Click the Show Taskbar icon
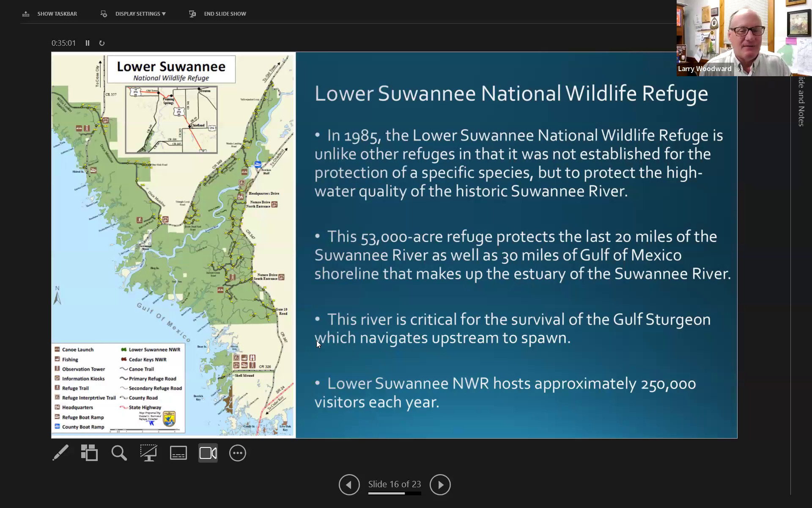This screenshot has width=812, height=508. [26, 14]
